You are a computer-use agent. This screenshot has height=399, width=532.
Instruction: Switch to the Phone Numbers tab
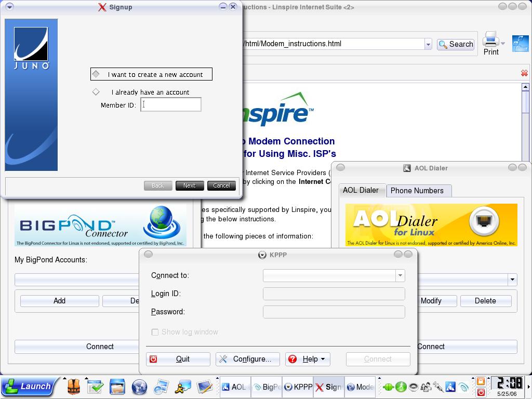(x=417, y=191)
